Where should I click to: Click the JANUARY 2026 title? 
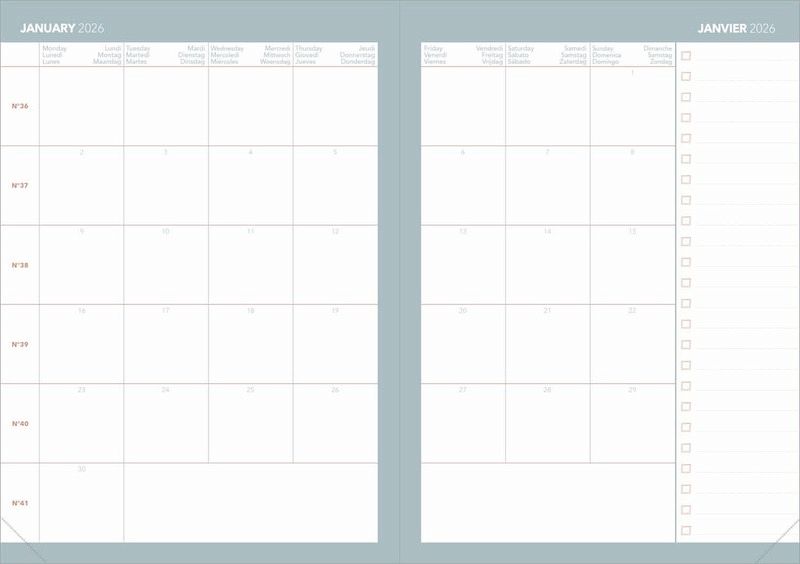click(x=62, y=28)
